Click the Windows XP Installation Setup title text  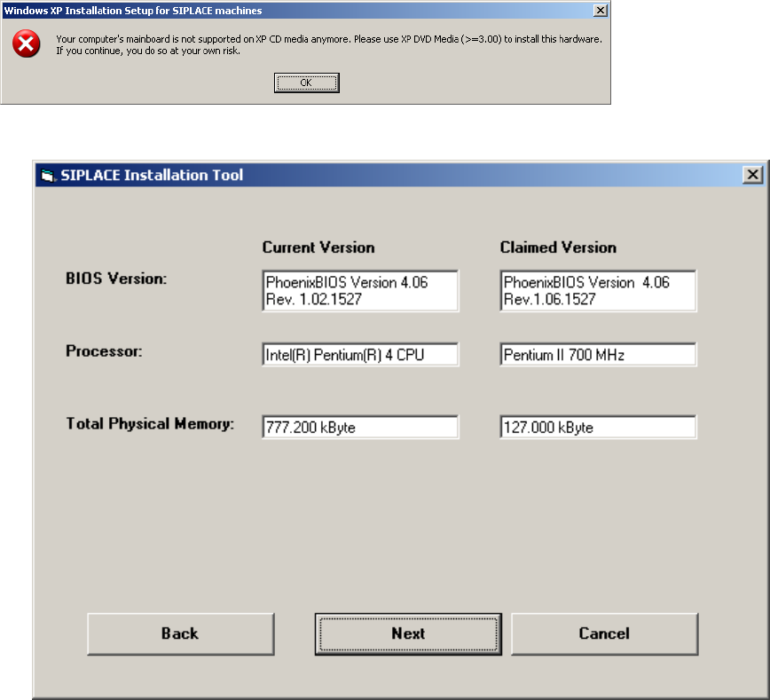[133, 11]
